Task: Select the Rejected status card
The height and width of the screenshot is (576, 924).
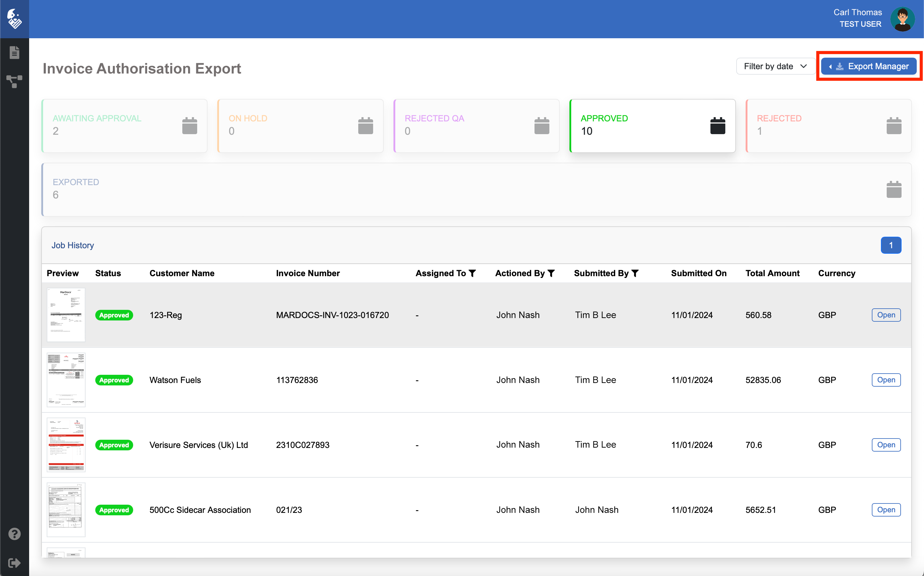Action: (x=828, y=126)
